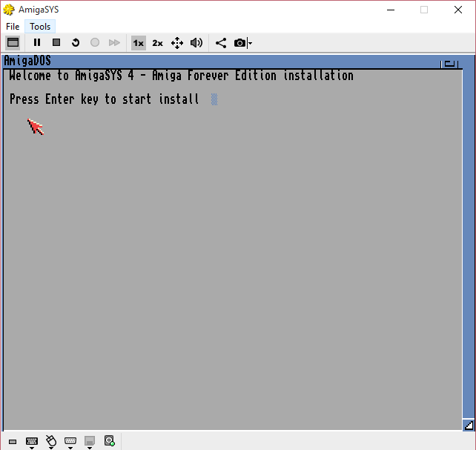The width and height of the screenshot is (476, 450).
Task: Click the greyed-out record button
Action: click(x=95, y=43)
